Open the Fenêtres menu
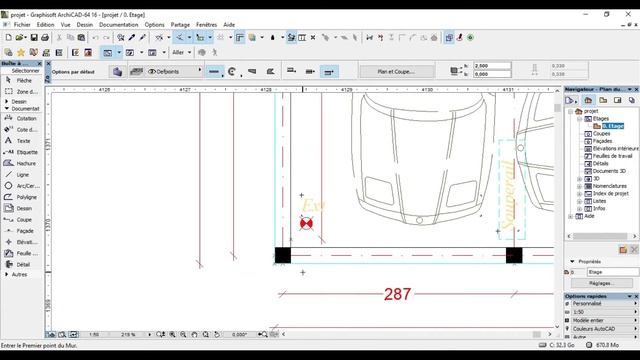Image resolution: width=640 pixels, height=360 pixels. [x=207, y=24]
